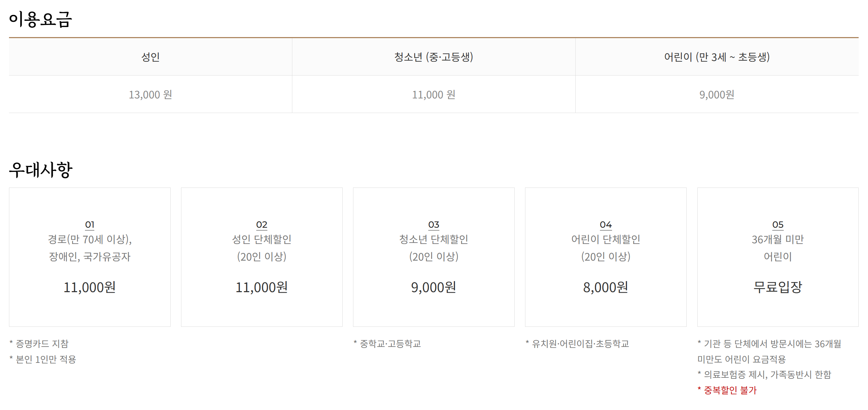Click the 이용요금 heading
Screen dimensions: 868x410
(40, 19)
